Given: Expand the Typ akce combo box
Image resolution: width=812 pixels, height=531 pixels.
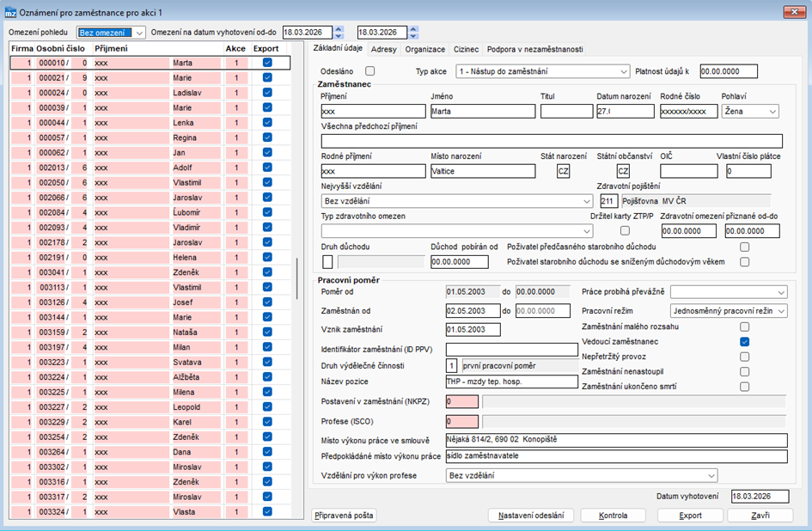Looking at the screenshot, I should coord(543,71).
